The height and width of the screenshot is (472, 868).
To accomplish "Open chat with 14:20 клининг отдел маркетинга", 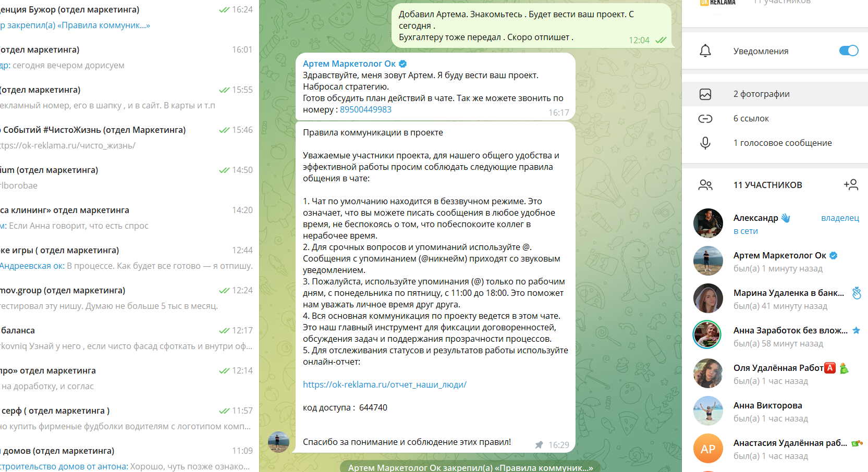I will pos(125,217).
